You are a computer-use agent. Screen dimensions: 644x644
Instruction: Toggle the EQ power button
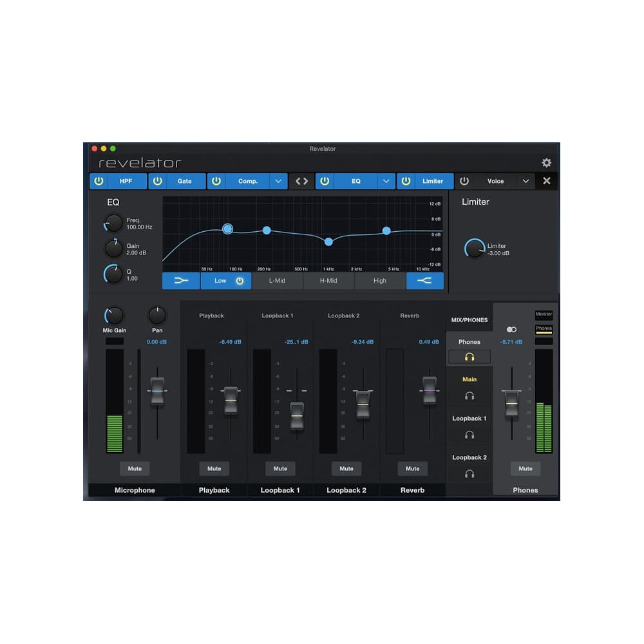click(325, 181)
